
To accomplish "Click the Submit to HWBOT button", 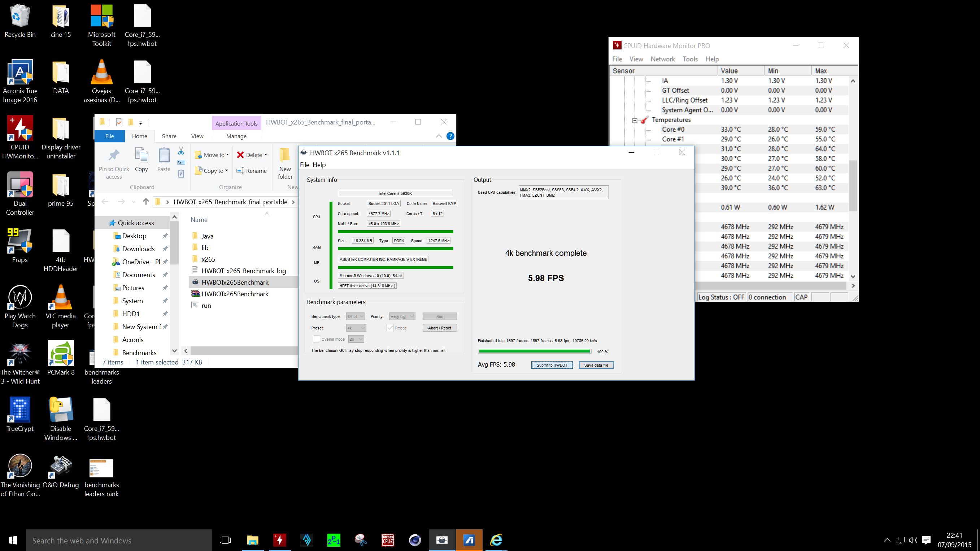I will click(x=552, y=365).
